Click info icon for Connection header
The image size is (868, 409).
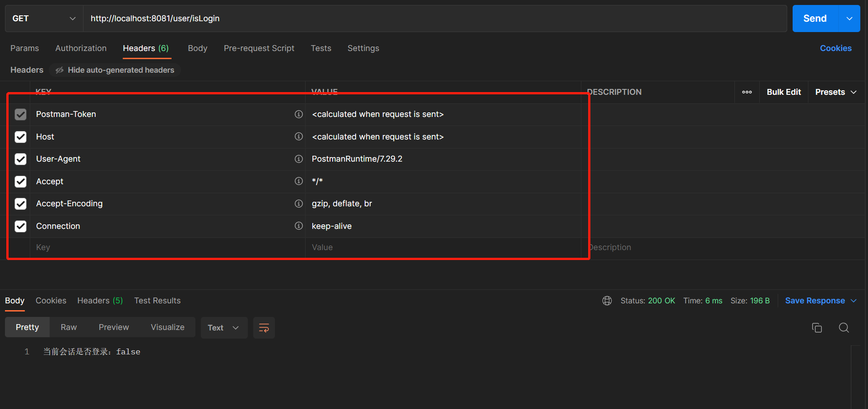tap(299, 226)
